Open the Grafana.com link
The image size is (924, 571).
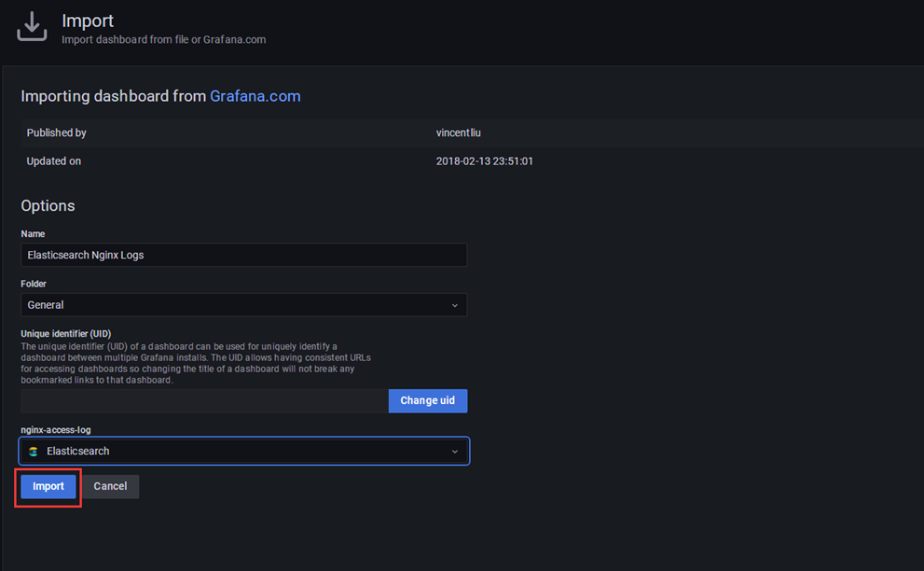point(255,96)
